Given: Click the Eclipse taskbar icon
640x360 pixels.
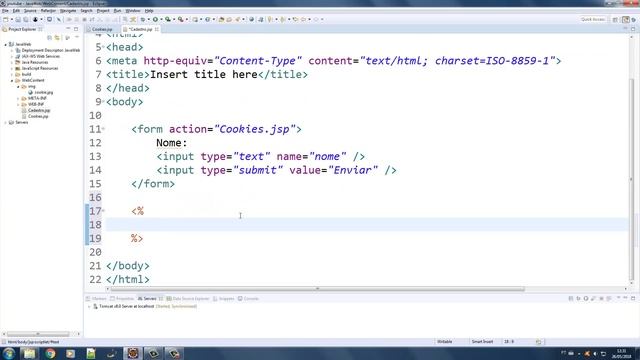Looking at the screenshot, I should coord(133,353).
